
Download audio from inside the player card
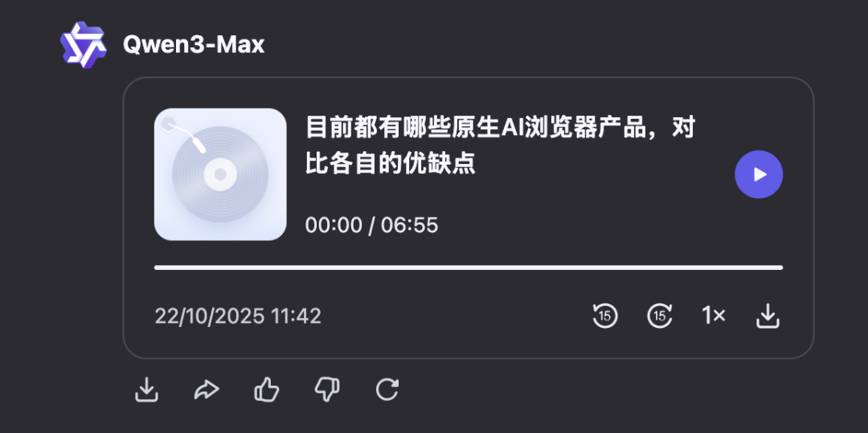[x=768, y=317]
